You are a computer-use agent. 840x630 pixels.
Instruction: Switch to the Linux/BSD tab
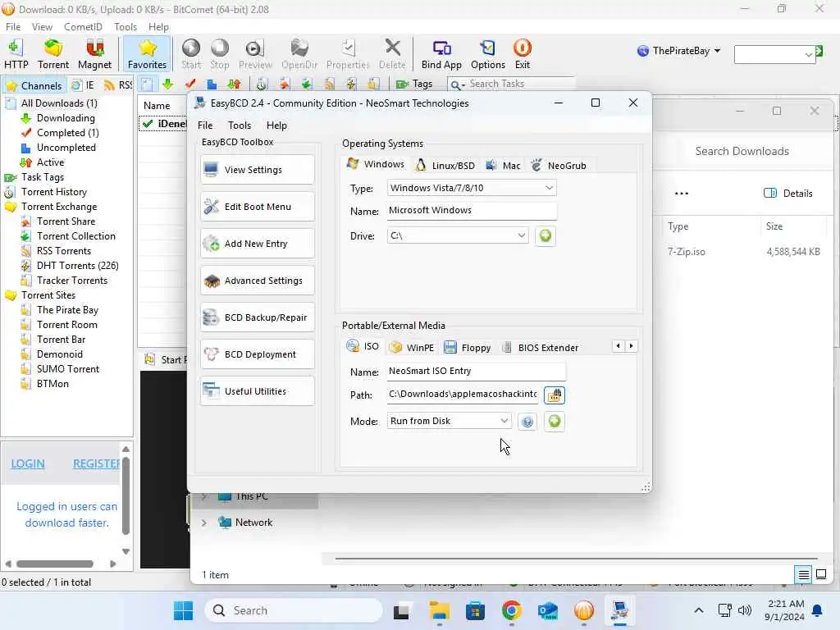tap(445, 166)
